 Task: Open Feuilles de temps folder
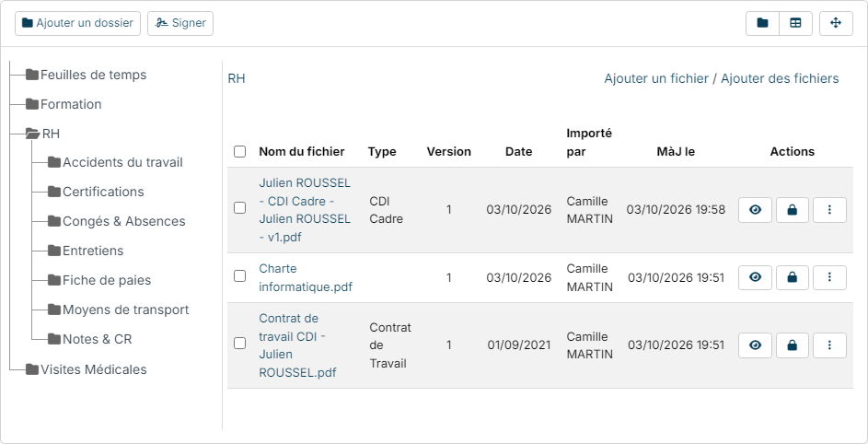click(x=87, y=75)
